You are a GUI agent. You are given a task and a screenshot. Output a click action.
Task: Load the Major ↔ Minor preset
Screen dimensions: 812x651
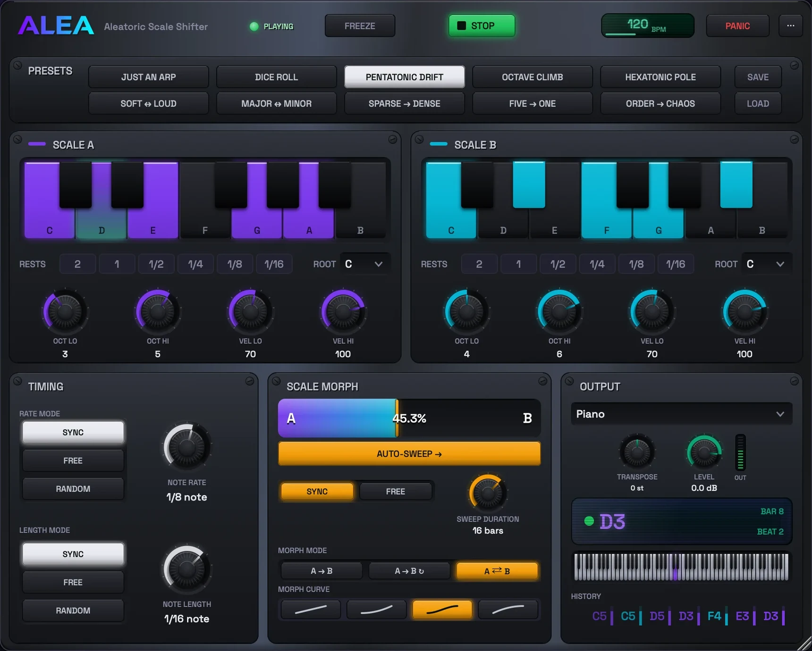pyautogui.click(x=277, y=103)
